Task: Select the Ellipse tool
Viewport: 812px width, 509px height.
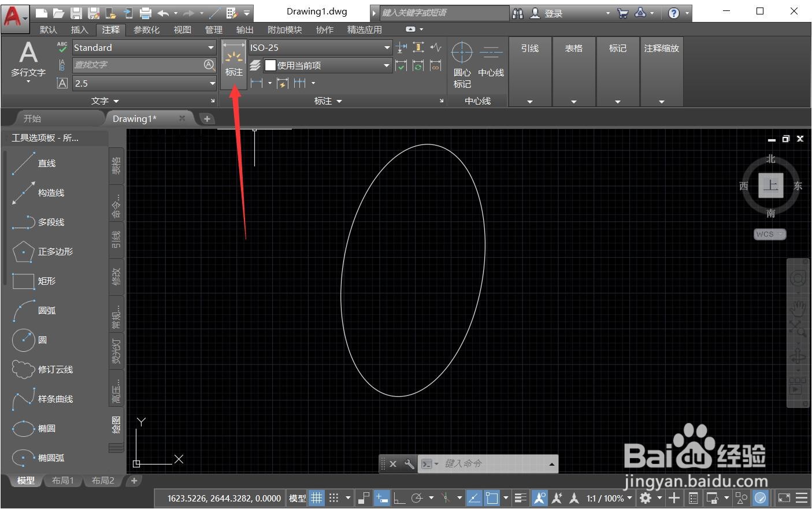Action: [35, 429]
